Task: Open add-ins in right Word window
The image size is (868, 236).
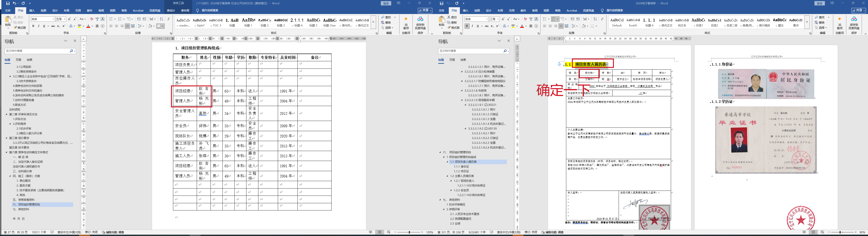Action: [839, 23]
